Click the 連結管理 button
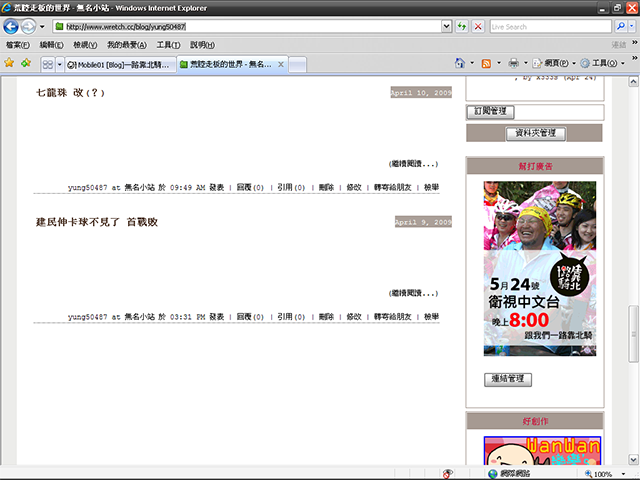This screenshot has width=640, height=480. coord(508,379)
